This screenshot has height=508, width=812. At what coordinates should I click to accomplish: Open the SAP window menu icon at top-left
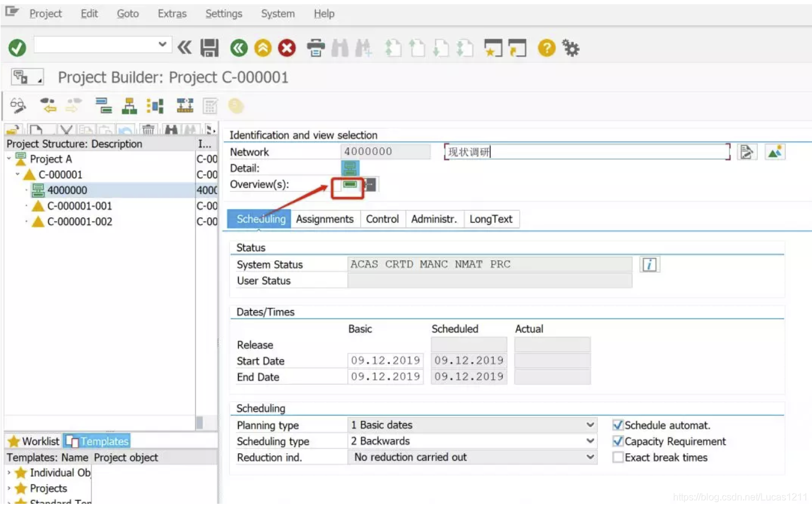[x=12, y=12]
